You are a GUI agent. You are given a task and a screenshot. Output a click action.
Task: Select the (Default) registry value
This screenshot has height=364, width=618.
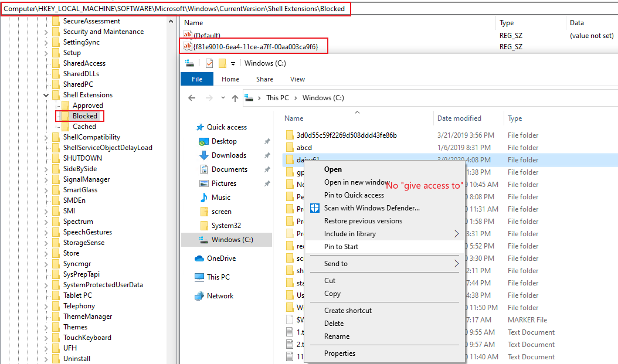[207, 35]
